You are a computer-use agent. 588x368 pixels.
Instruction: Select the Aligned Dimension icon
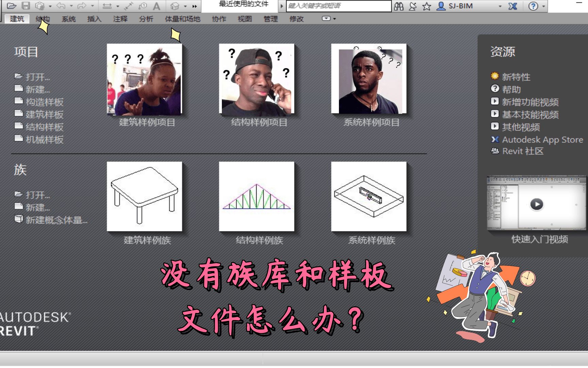pos(129,6)
